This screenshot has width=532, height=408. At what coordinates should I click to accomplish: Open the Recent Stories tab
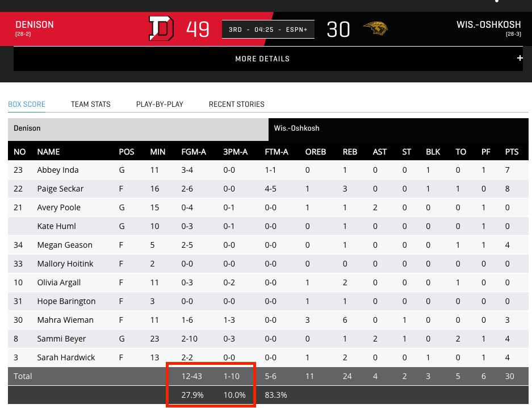tap(237, 104)
